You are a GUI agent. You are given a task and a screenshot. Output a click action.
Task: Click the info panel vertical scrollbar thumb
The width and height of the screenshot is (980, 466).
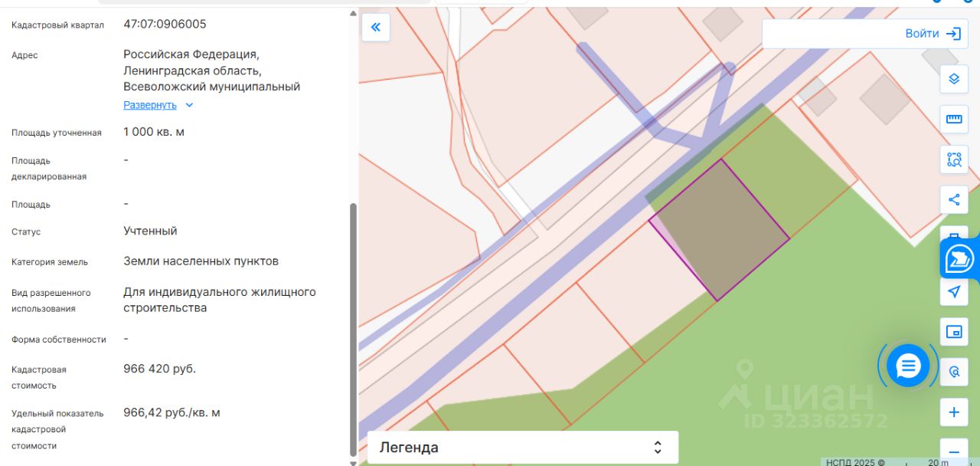point(353,330)
